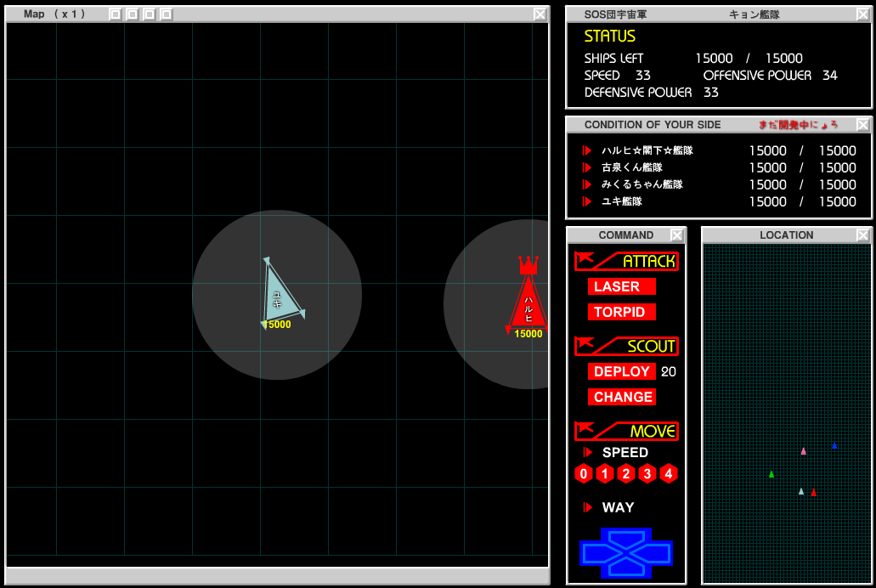The width and height of the screenshot is (876, 588).
Task: Expand the みくるちゃん艦隊 row arrow
Action: [586, 184]
